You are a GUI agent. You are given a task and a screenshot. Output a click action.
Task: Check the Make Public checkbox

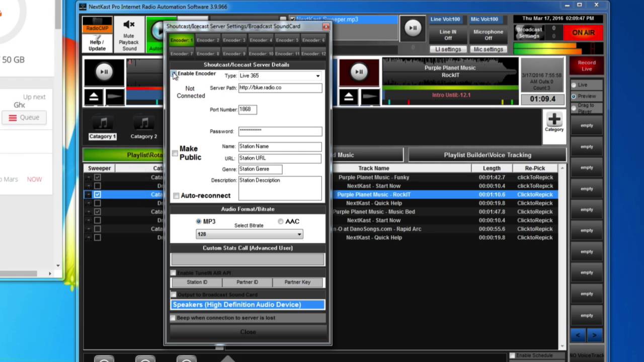(175, 153)
